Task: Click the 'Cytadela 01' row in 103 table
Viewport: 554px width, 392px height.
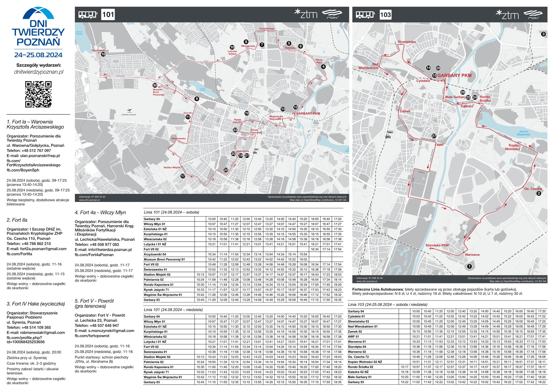Action: pyautogui.click(x=447, y=316)
